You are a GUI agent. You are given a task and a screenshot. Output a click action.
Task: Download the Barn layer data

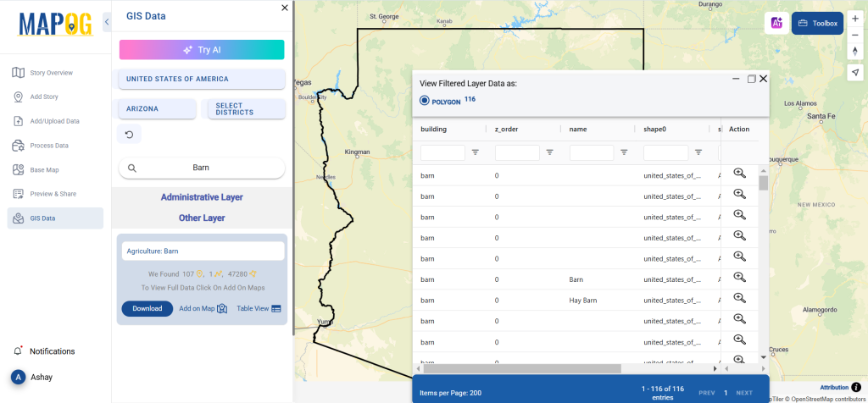click(x=147, y=308)
